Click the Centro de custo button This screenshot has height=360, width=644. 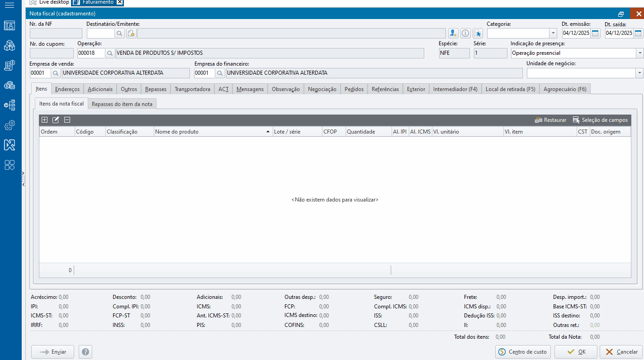click(523, 352)
